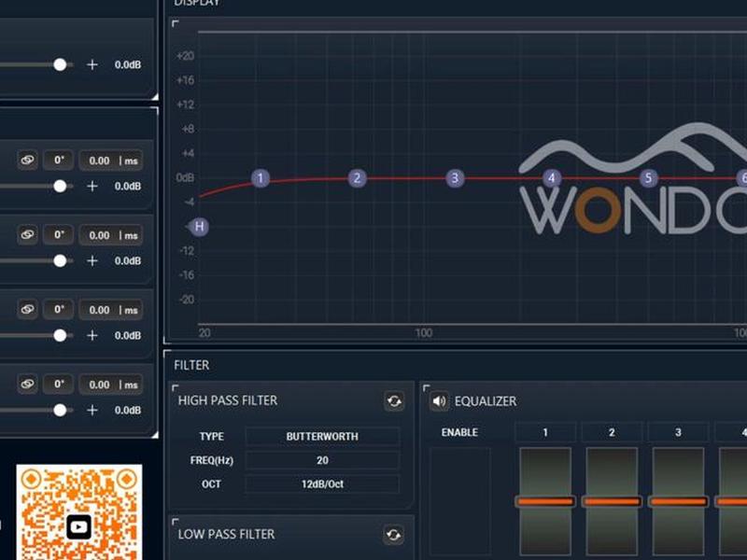The image size is (747, 560).
Task: Click the EQUALIZER section label
Action: (x=485, y=401)
